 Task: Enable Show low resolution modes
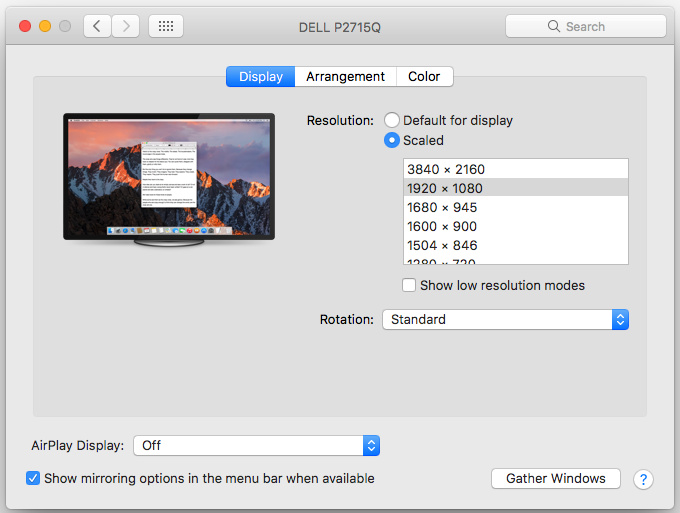click(409, 285)
